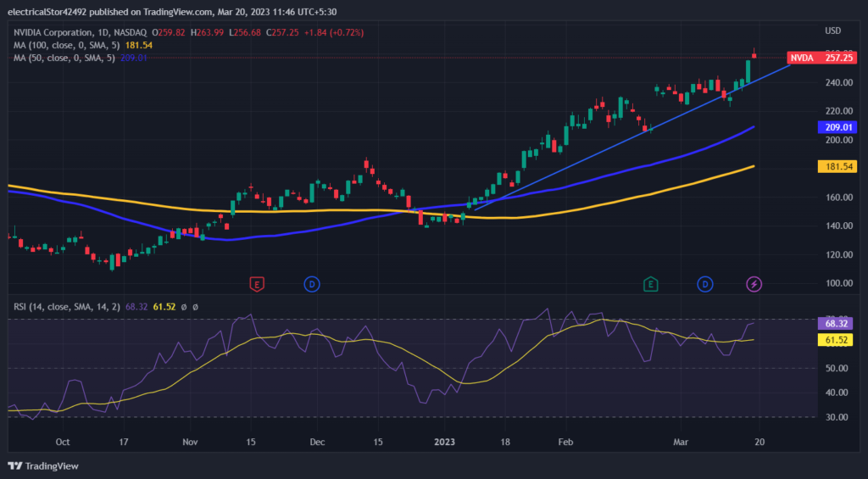Click the Dec date axis label

(x=317, y=442)
